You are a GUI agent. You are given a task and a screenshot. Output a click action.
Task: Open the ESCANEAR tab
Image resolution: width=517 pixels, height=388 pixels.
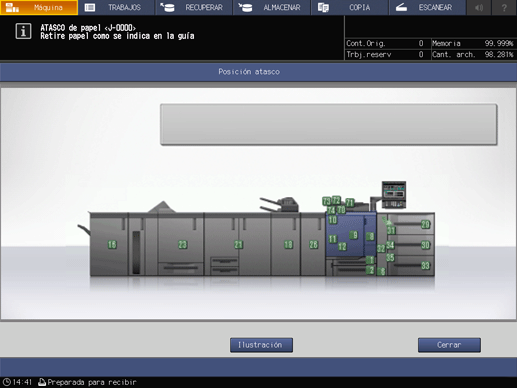point(427,7)
